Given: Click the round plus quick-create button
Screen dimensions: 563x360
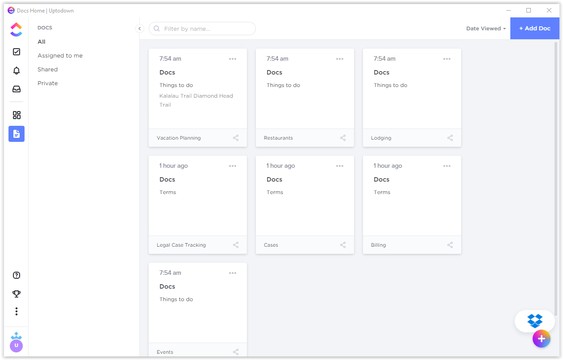Looking at the screenshot, I should click(x=541, y=339).
